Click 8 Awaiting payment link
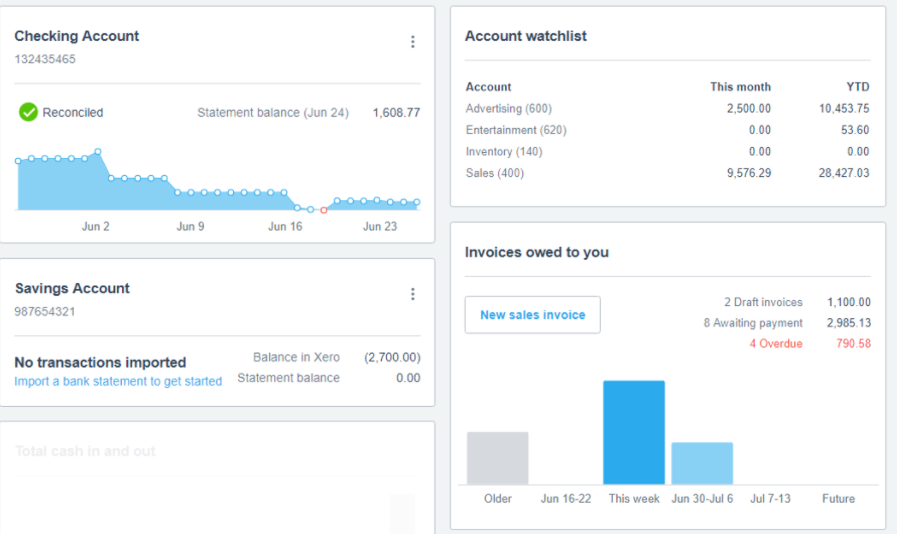This screenshot has height=534, width=897. (753, 323)
